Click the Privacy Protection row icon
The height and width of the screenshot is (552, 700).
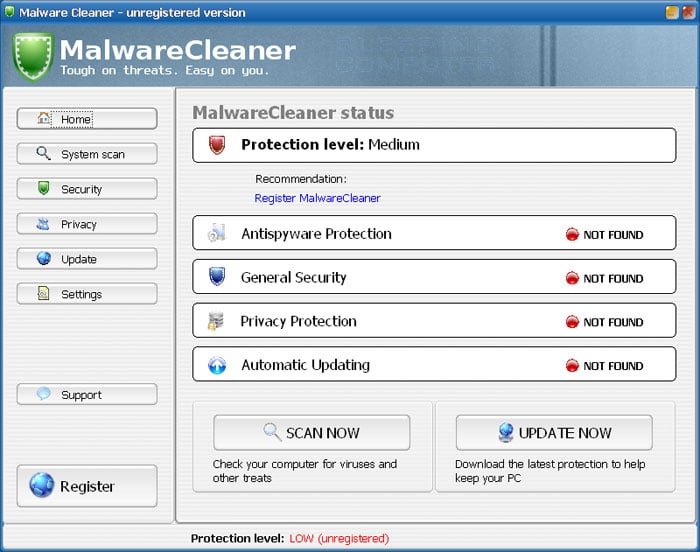coord(217,321)
